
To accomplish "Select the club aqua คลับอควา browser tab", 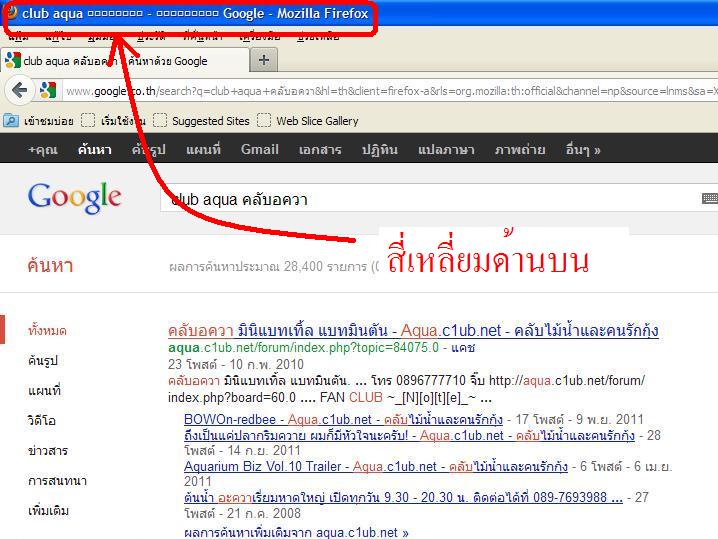I will pos(125,60).
